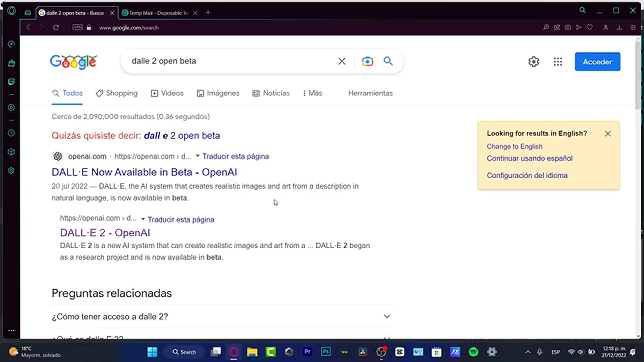Open dropdown arrow beside second openai.com URL
This screenshot has width=644, height=362.
[x=143, y=219]
